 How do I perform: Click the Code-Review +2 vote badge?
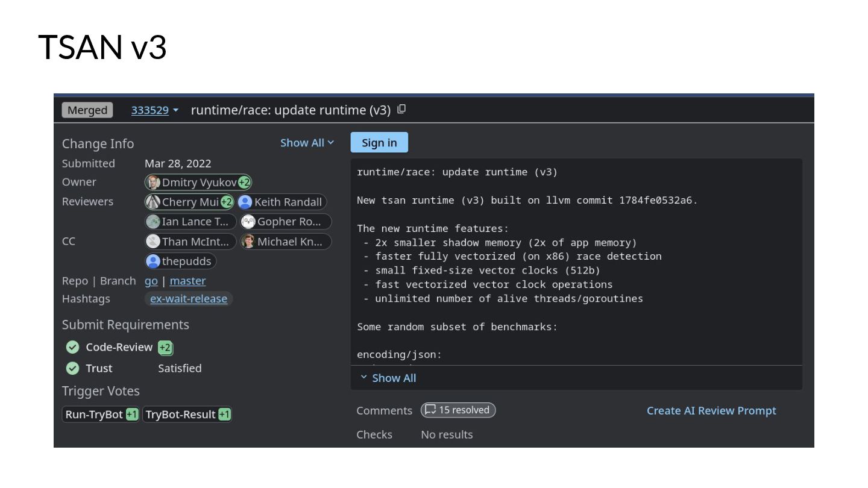pyautogui.click(x=165, y=348)
